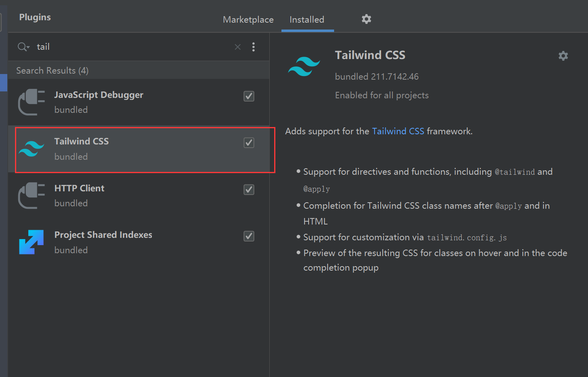Image resolution: width=588 pixels, height=377 pixels.
Task: Click the JavaScript Debugger plug icon
Action: point(31,102)
